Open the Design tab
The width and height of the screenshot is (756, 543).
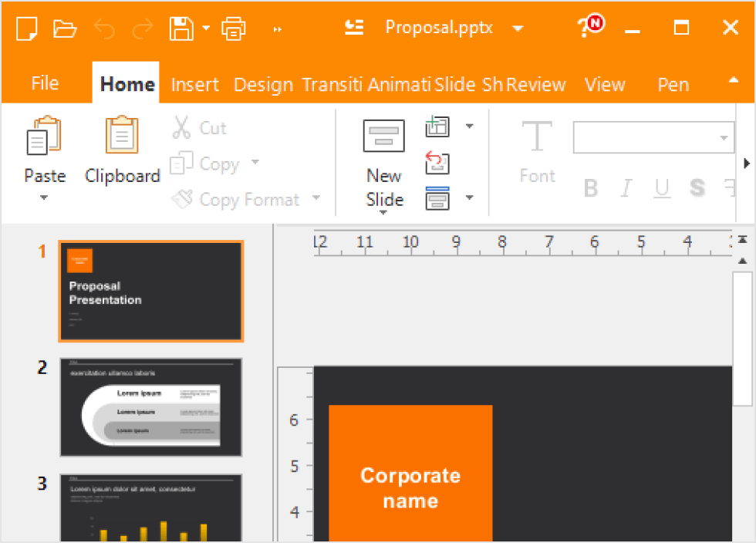click(263, 85)
